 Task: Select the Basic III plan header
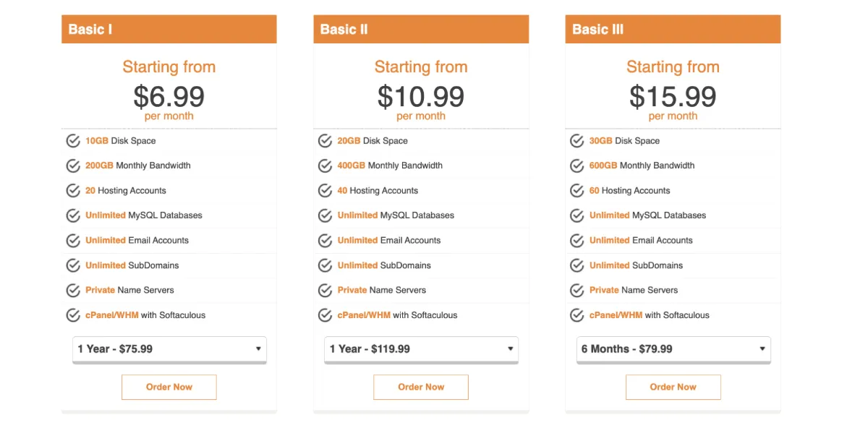(x=673, y=30)
